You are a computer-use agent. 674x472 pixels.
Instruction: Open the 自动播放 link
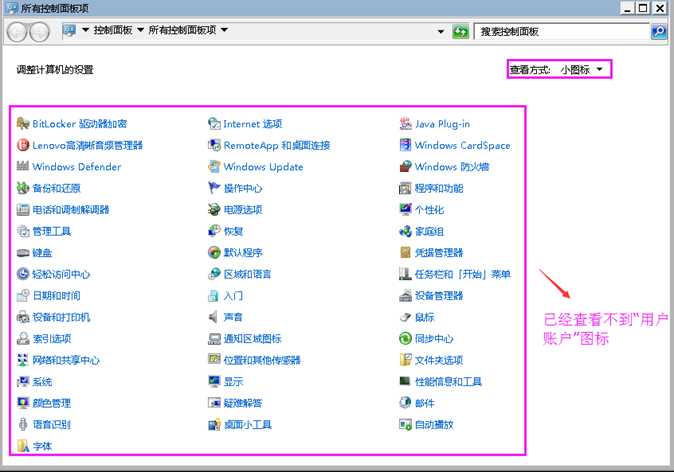pyautogui.click(x=434, y=425)
